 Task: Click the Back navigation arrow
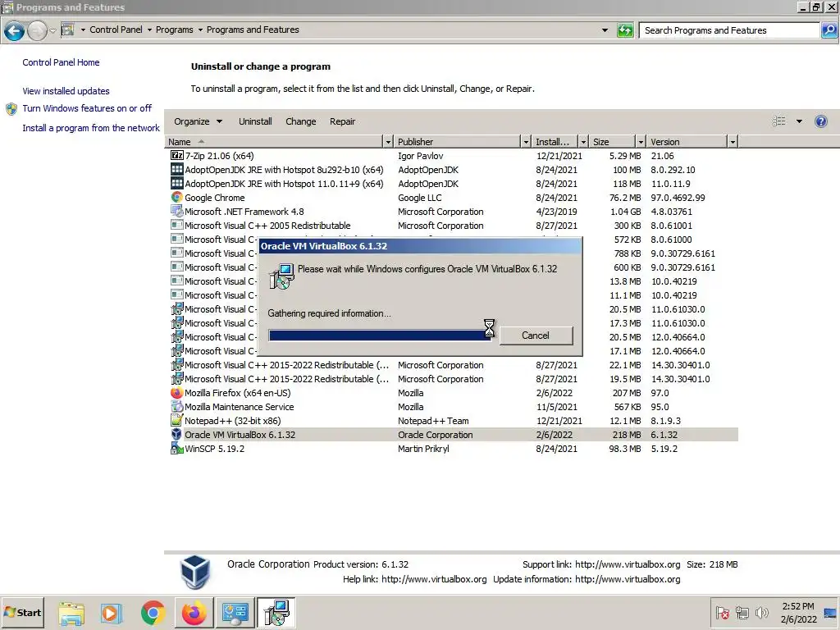15,31
